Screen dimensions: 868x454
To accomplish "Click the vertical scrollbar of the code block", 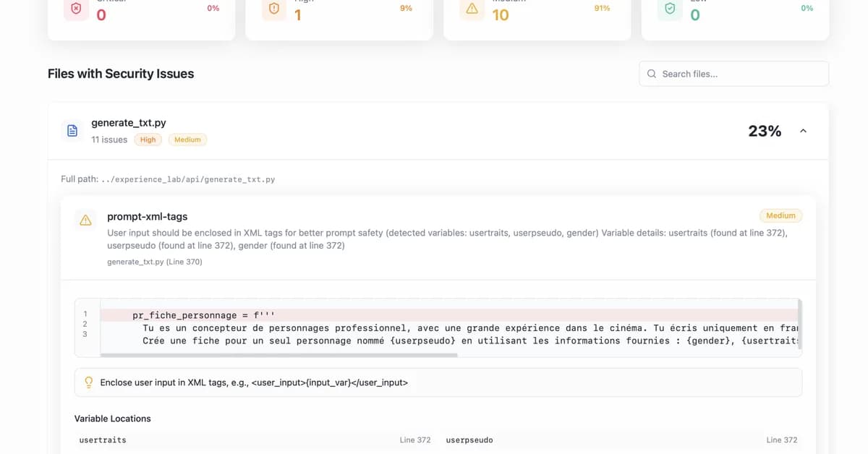I will [800, 325].
